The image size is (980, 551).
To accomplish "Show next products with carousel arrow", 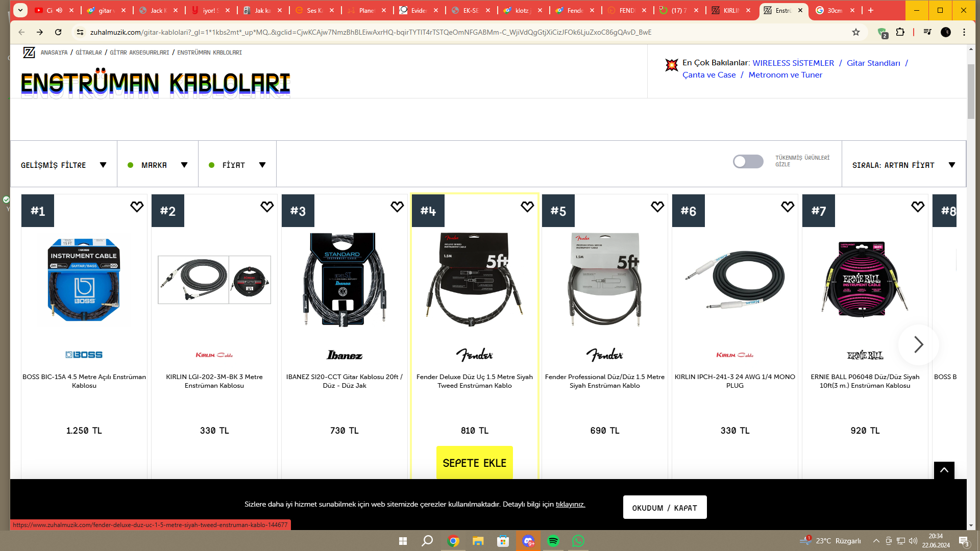I will pyautogui.click(x=918, y=345).
